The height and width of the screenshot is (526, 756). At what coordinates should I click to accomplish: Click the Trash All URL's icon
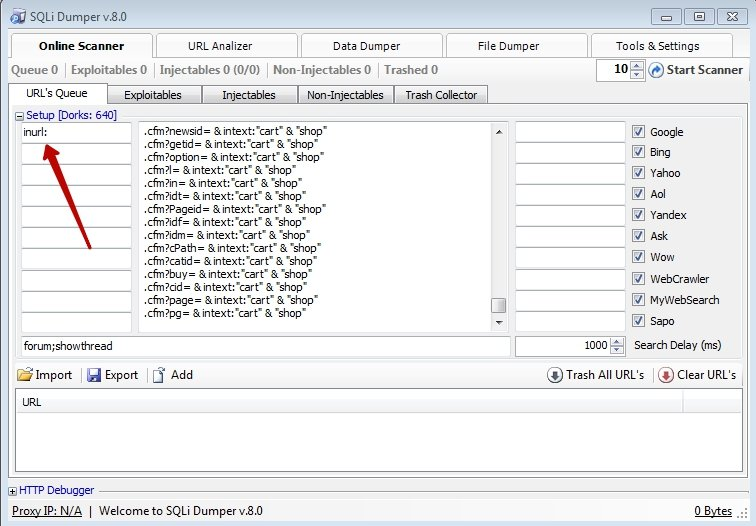554,375
